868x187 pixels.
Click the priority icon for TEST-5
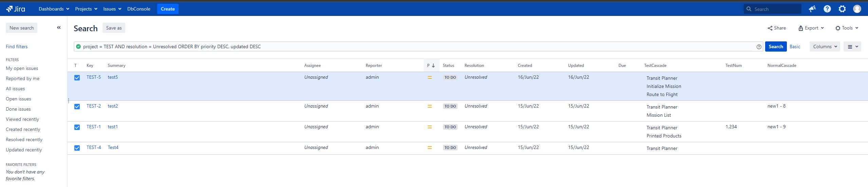429,77
